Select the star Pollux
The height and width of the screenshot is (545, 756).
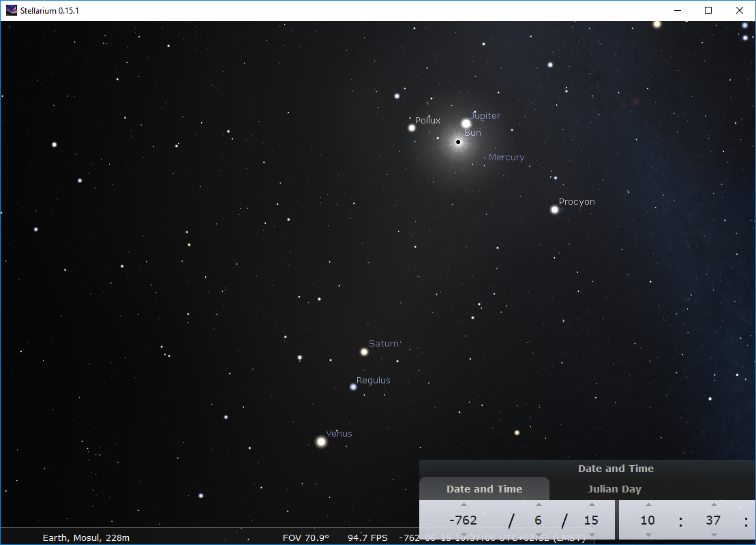pyautogui.click(x=412, y=128)
